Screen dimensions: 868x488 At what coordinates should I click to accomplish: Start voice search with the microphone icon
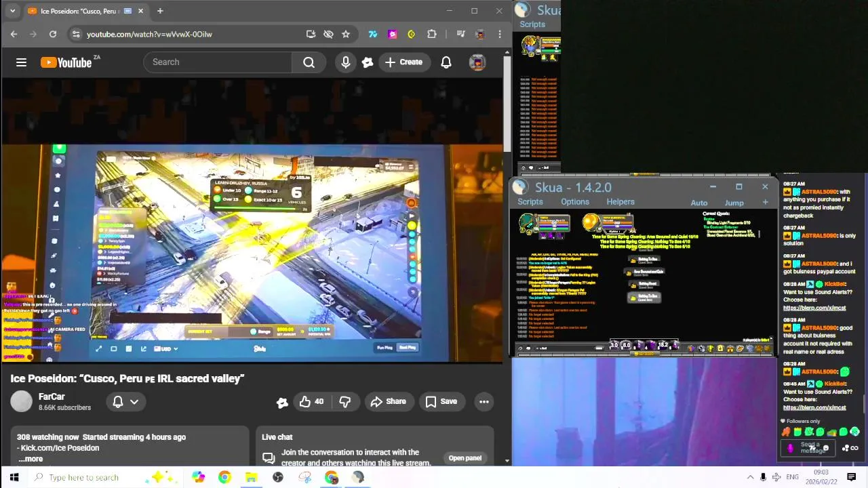click(345, 62)
